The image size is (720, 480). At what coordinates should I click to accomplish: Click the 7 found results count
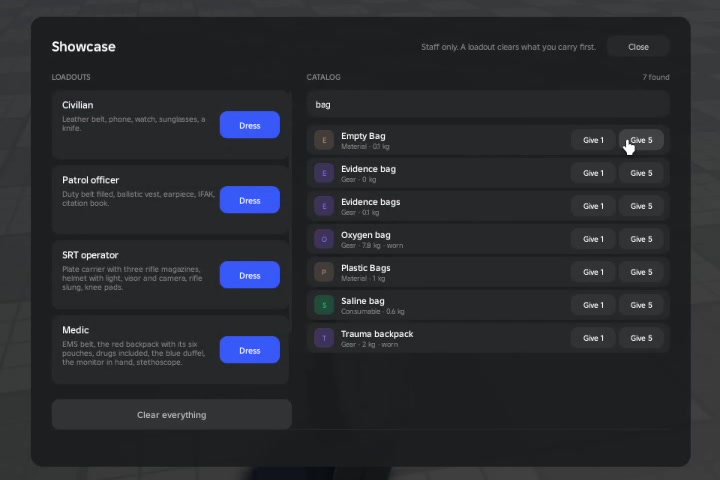656,77
